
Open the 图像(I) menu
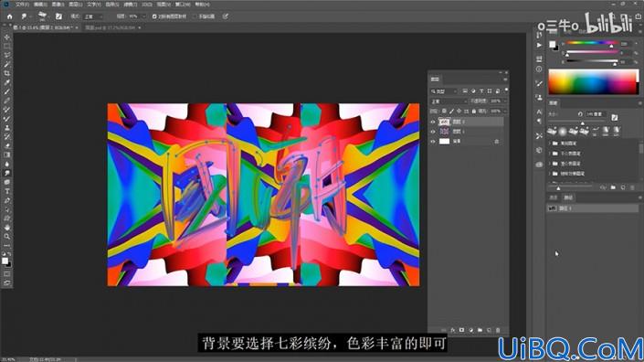coord(58,5)
